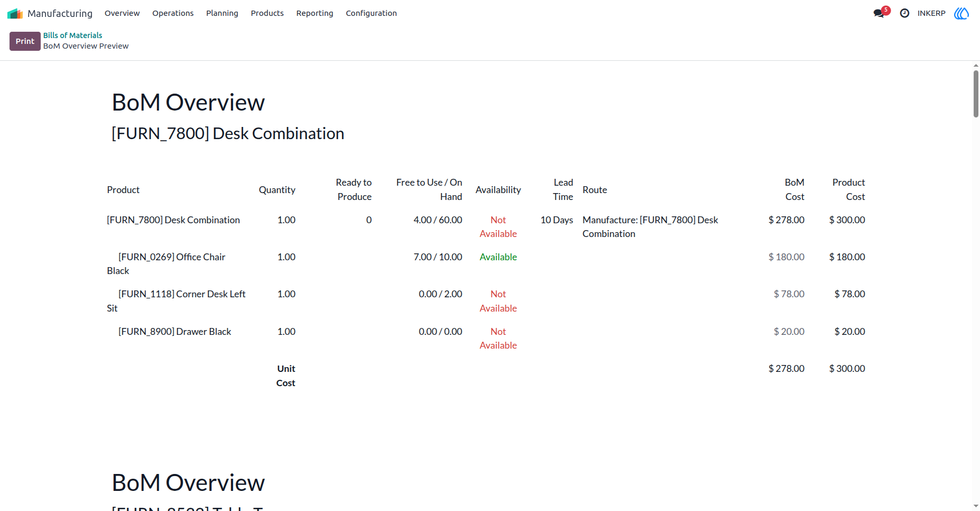
Task: Click the 0.00 / 2.00 stock value
Action: click(440, 294)
